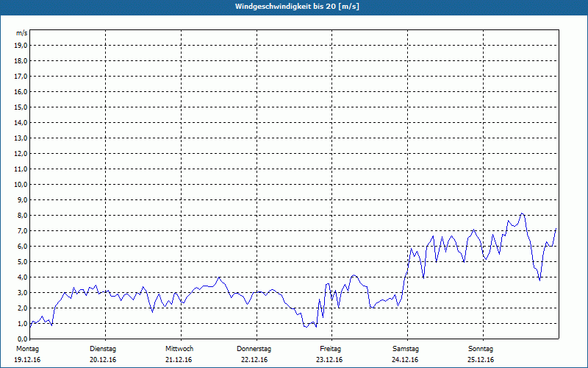Image resolution: width=588 pixels, height=368 pixels.
Task: Click the 11,0 y-axis value
Action: tap(21, 169)
